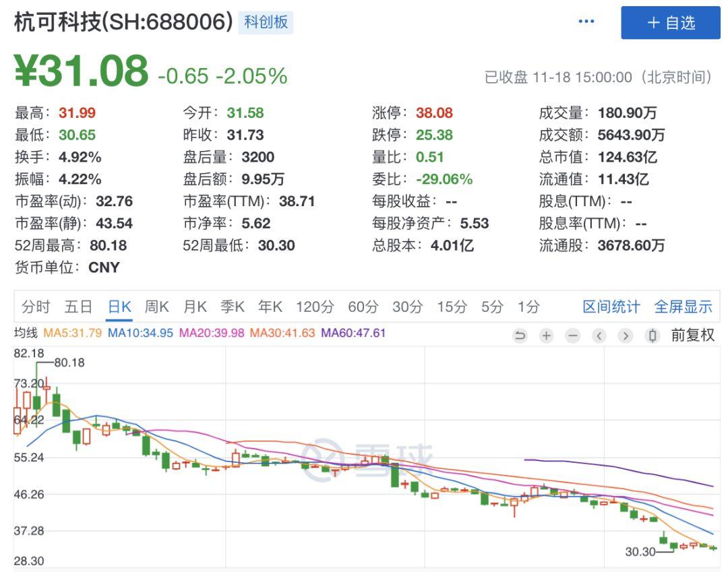Screen dimensions: 728x572
Task: Click the 换手 value 4.92%
Action: [80, 157]
